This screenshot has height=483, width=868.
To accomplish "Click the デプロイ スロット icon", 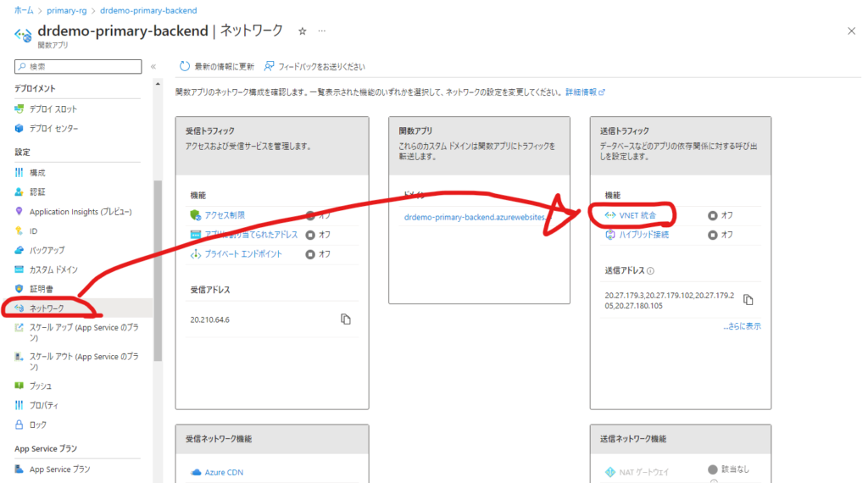I will pos(19,109).
